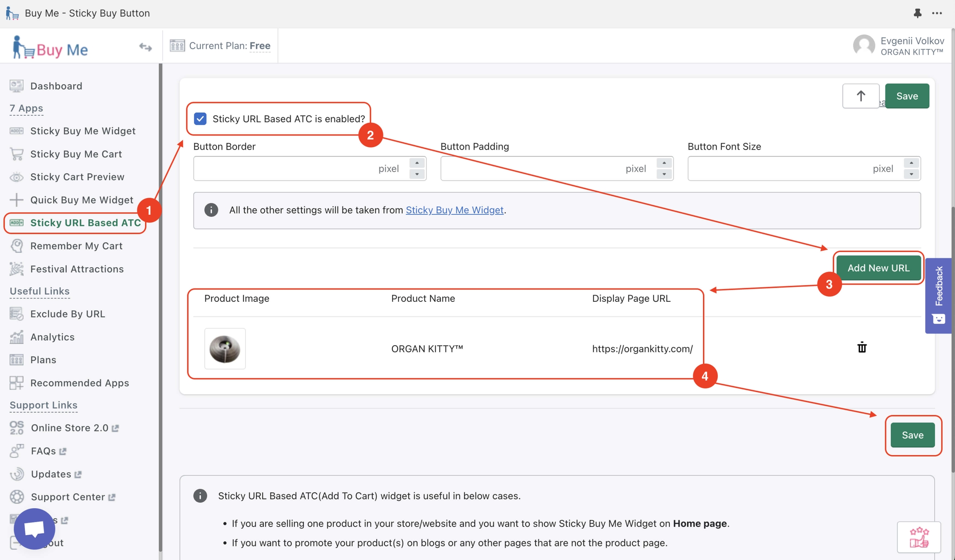Screen dimensions: 955x560
Task: Click the rating stars thumbs-up icon
Action: tap(919, 537)
